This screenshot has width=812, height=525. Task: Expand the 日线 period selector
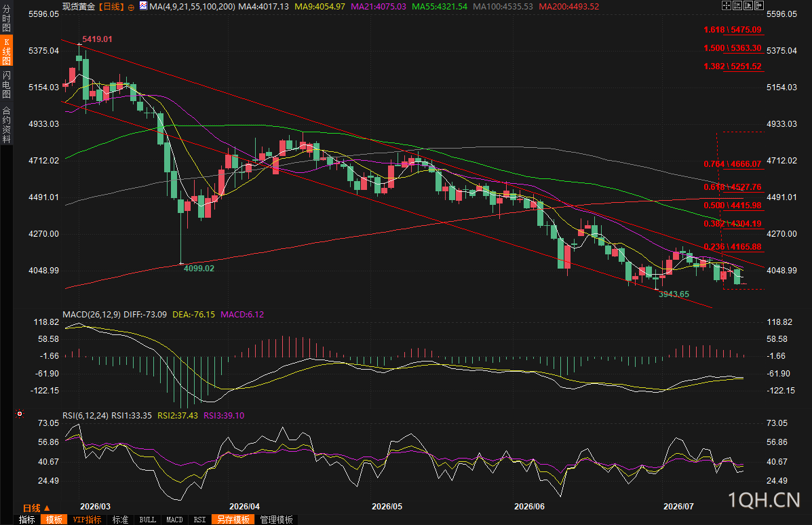(36, 508)
